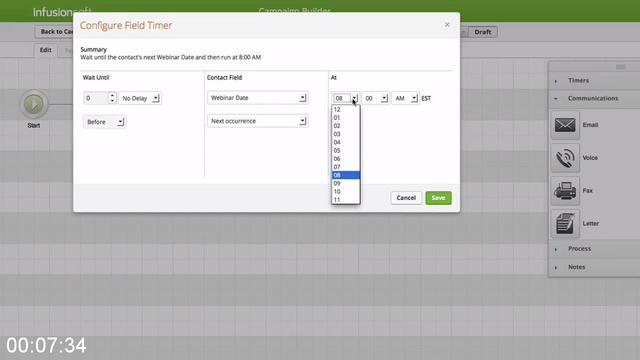
Task: Choose hour 03 from the list
Action: [x=346, y=134]
